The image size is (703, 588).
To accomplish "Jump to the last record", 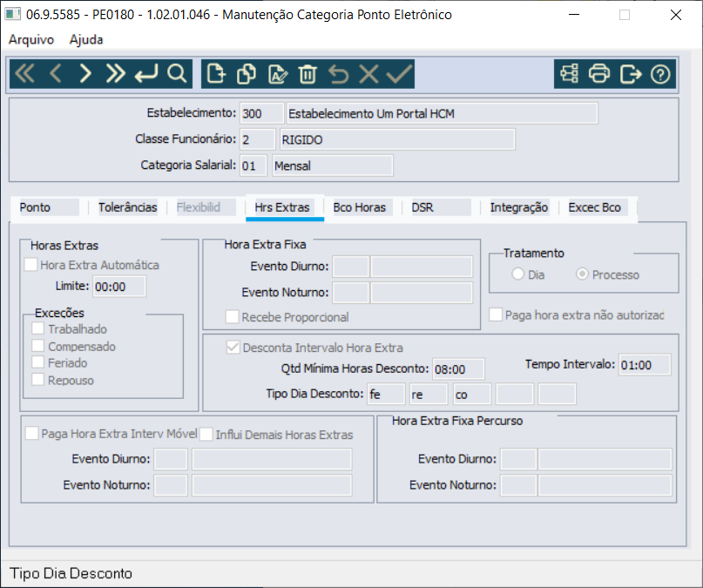I will coord(115,73).
